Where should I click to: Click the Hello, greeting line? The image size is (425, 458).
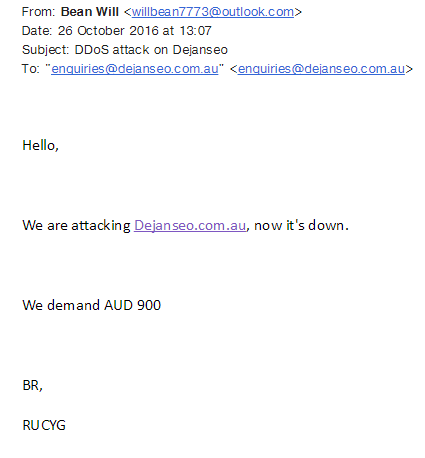(x=40, y=145)
